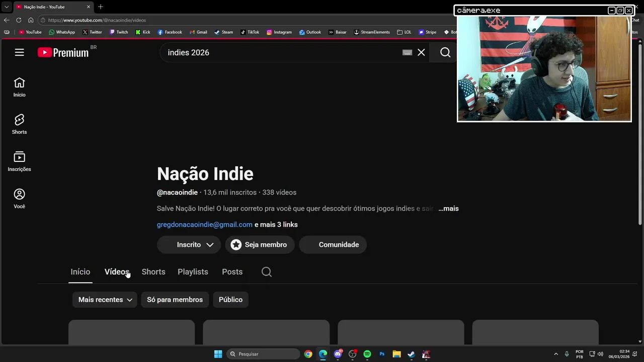
Task: Open the Stripe bookmark
Action: [428, 32]
